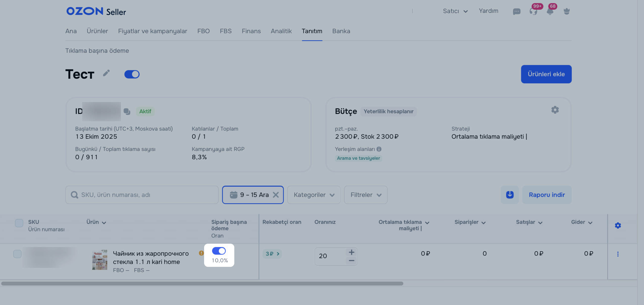Expand the Kategoriler dropdown
This screenshot has height=305, width=644.
point(314,195)
